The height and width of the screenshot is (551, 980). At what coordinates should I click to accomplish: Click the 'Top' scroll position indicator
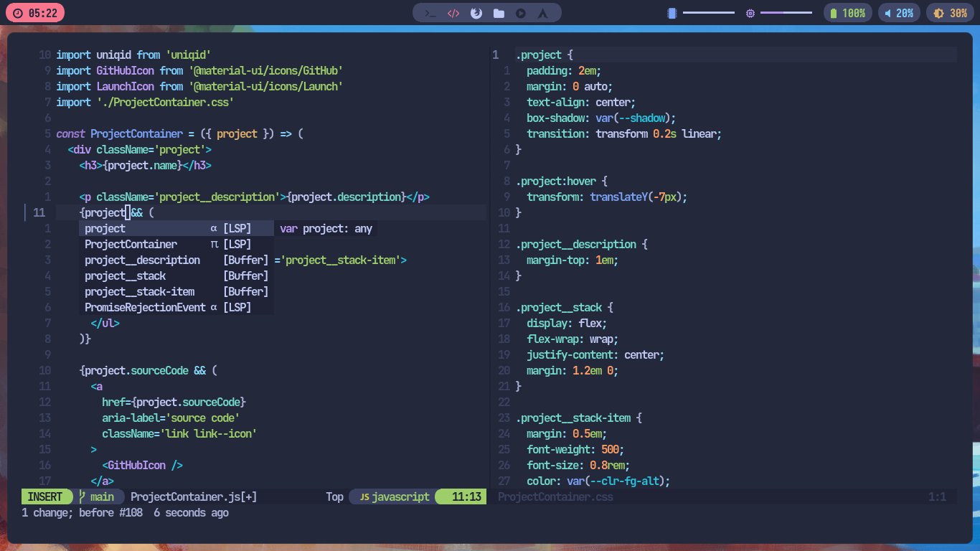tap(334, 496)
